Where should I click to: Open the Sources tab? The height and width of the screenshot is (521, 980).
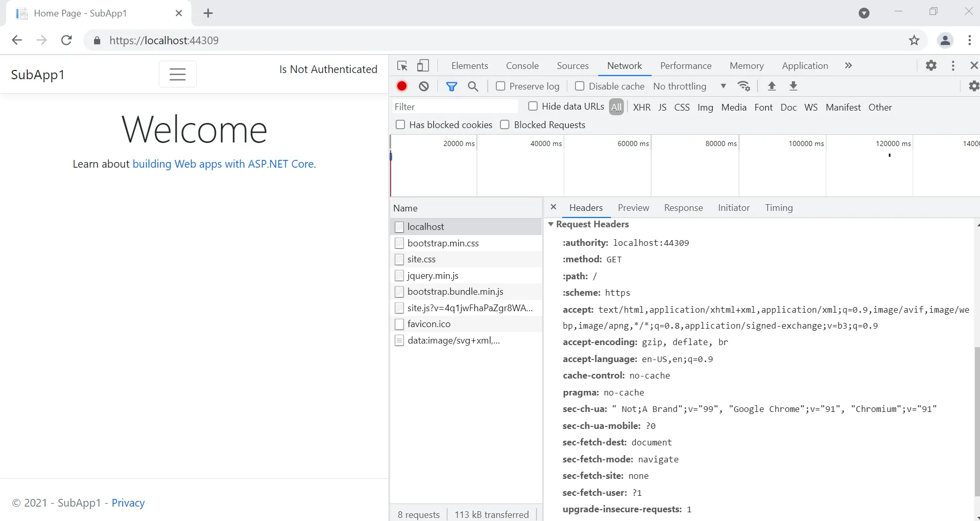coord(572,66)
